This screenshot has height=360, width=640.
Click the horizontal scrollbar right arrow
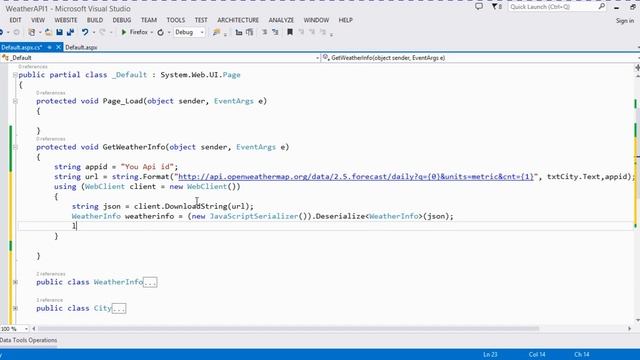click(x=629, y=329)
